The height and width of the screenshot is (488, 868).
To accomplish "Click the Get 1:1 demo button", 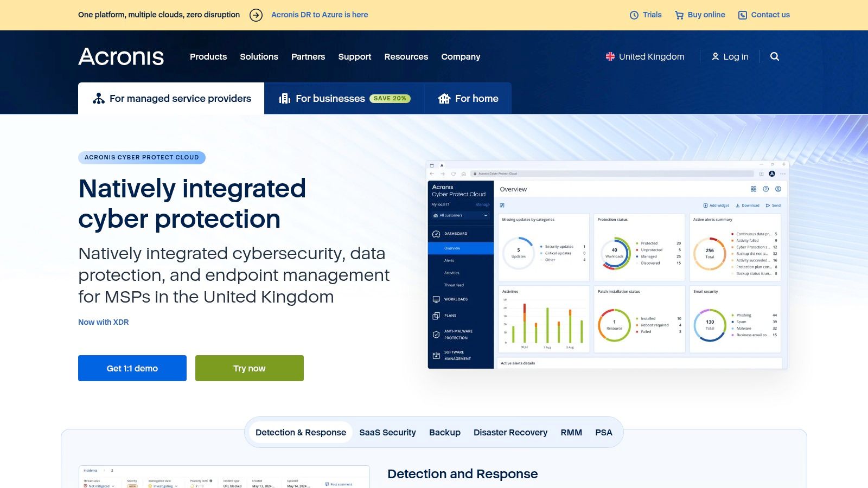I will [x=132, y=368].
